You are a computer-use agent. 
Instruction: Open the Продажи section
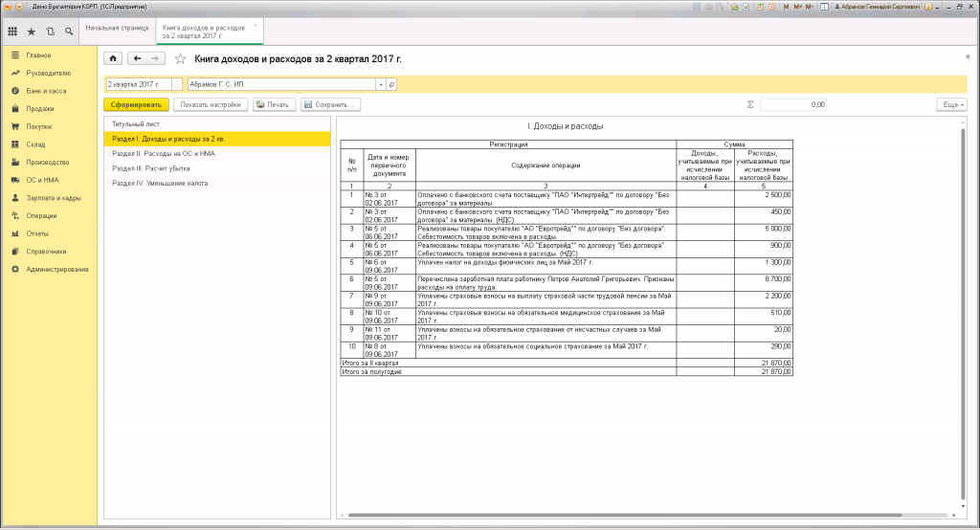[49, 109]
